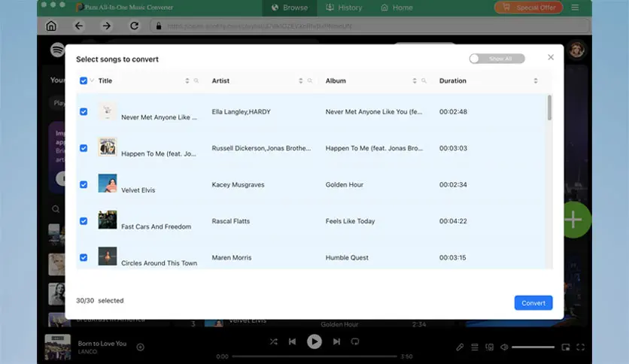The width and height of the screenshot is (629, 364).
Task: Click the URL address field
Action: point(369,26)
